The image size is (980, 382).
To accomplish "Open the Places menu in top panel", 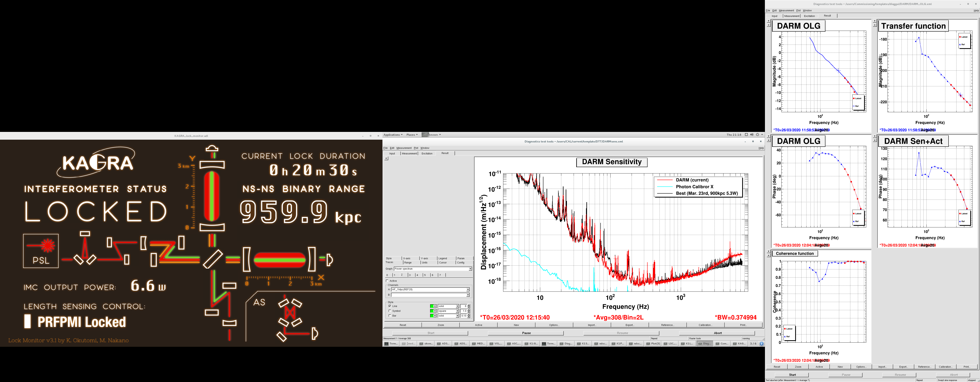I will 412,134.
